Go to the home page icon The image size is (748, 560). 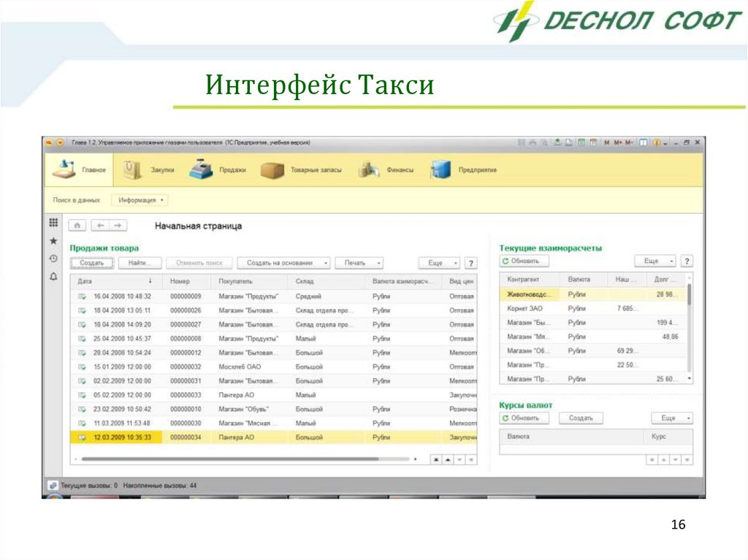tap(77, 226)
